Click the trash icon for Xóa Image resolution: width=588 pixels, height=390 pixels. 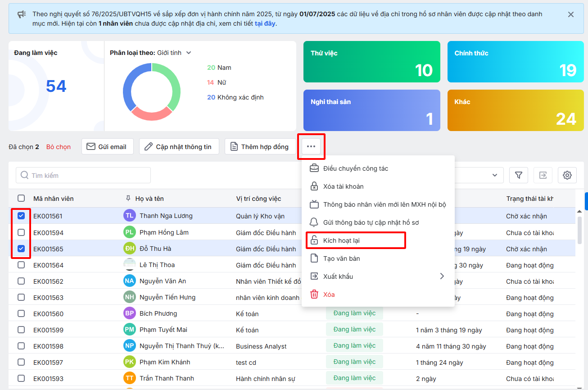[314, 295]
